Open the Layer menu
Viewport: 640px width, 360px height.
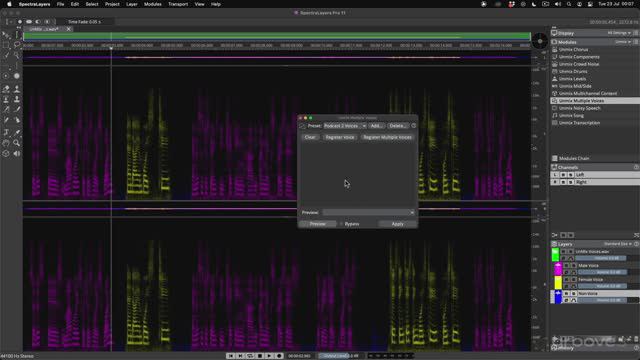click(x=132, y=4)
